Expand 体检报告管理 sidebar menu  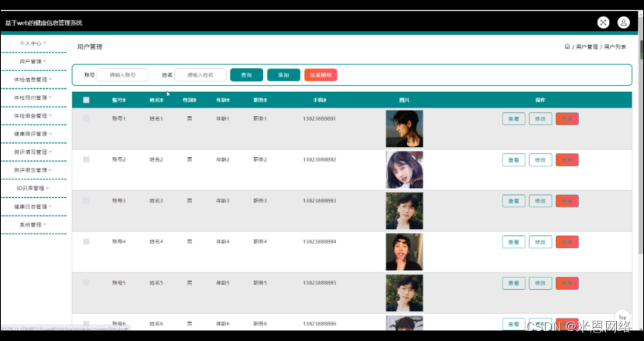pos(33,116)
